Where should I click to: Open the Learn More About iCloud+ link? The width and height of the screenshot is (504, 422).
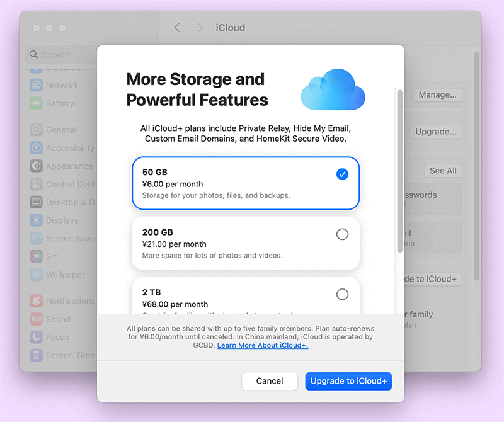click(x=262, y=345)
